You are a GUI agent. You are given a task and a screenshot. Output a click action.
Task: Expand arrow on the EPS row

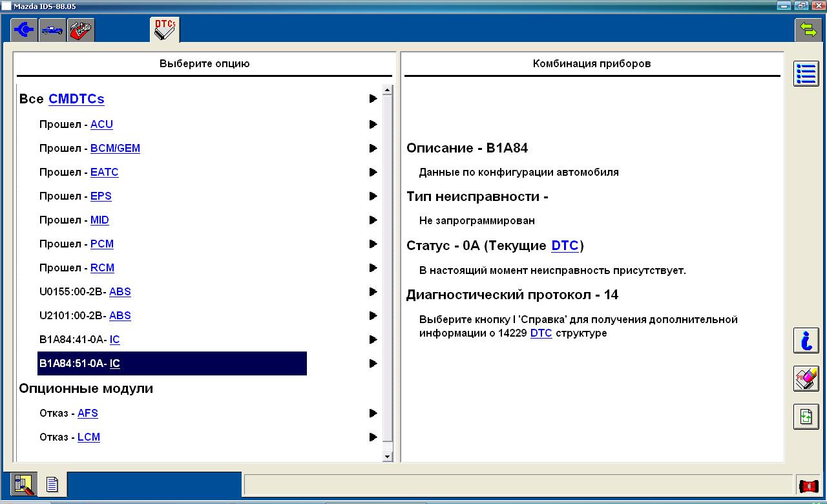tap(373, 196)
